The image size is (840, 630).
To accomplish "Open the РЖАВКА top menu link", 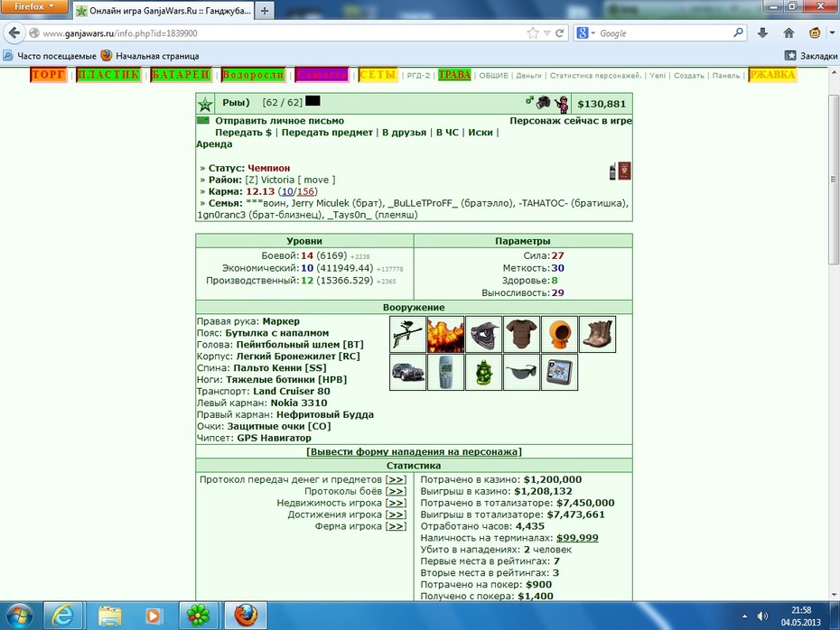I will (772, 75).
